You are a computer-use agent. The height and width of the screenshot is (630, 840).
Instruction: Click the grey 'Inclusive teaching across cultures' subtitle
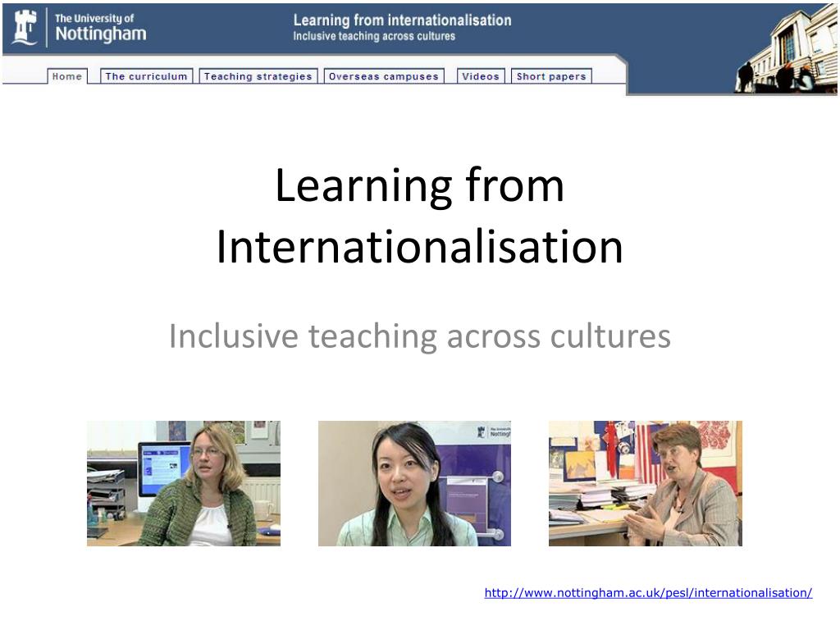(420, 336)
